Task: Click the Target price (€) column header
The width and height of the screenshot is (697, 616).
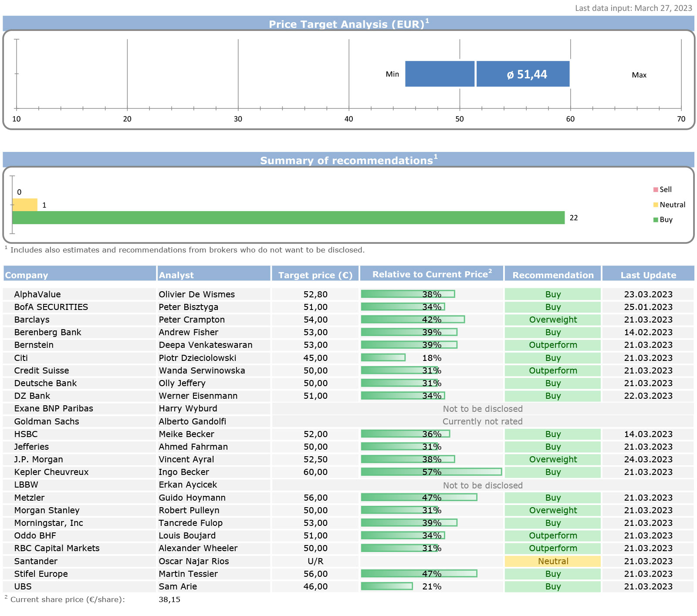Action: click(315, 274)
